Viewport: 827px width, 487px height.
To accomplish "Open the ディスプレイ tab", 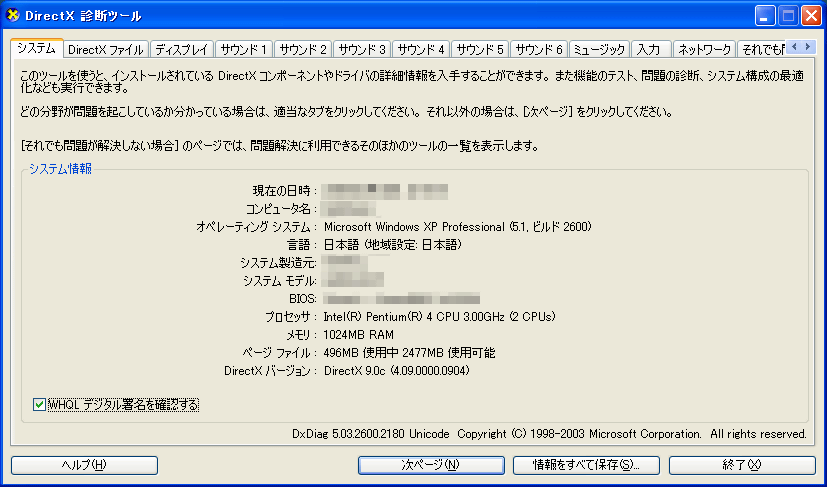I will click(180, 49).
